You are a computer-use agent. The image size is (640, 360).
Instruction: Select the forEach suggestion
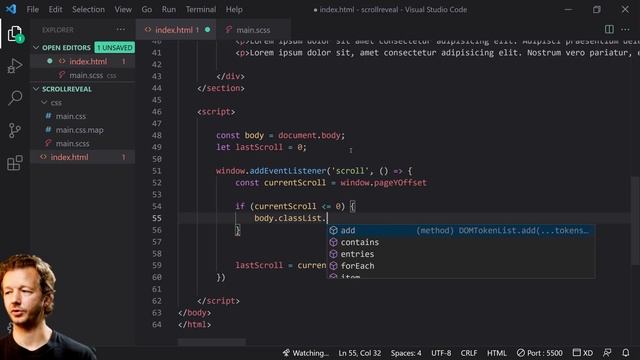[461, 266]
